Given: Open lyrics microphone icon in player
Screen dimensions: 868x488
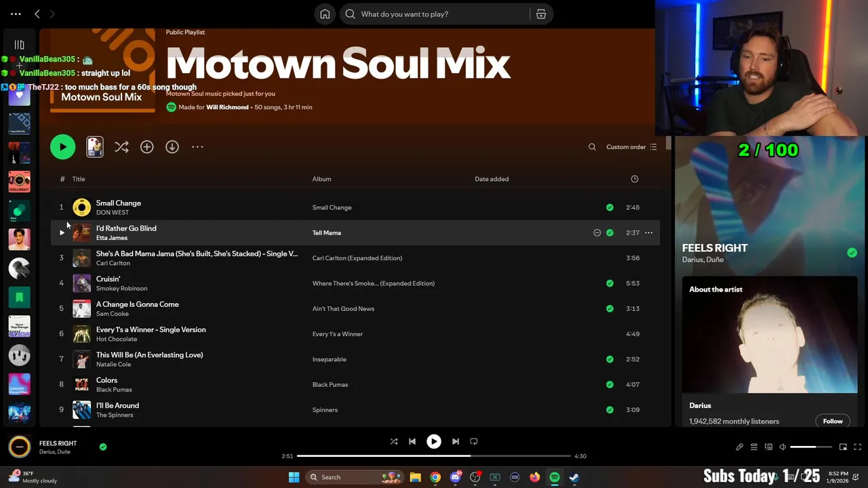Looking at the screenshot, I should (740, 447).
